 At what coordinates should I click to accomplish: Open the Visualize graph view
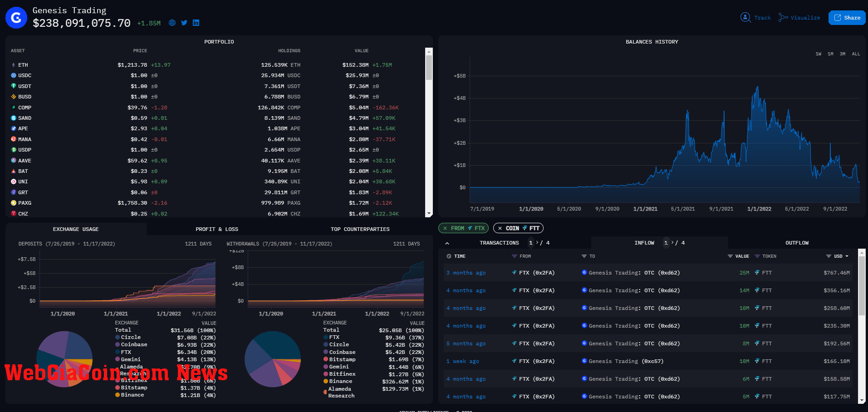[x=799, y=18]
